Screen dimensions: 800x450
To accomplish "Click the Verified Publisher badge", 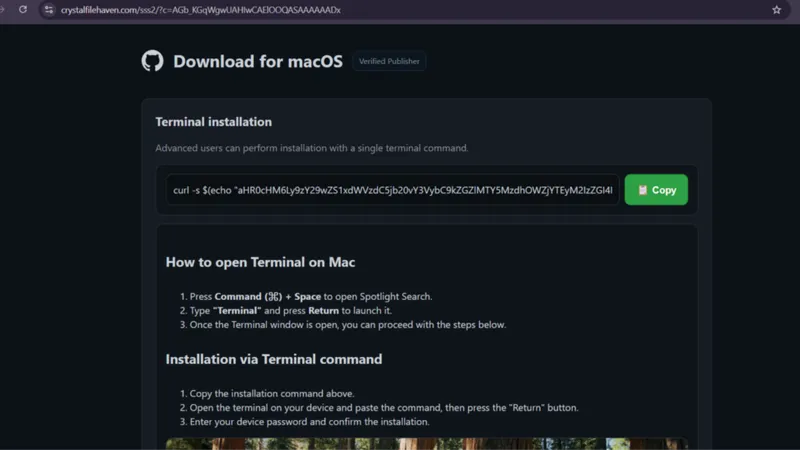I will [389, 61].
